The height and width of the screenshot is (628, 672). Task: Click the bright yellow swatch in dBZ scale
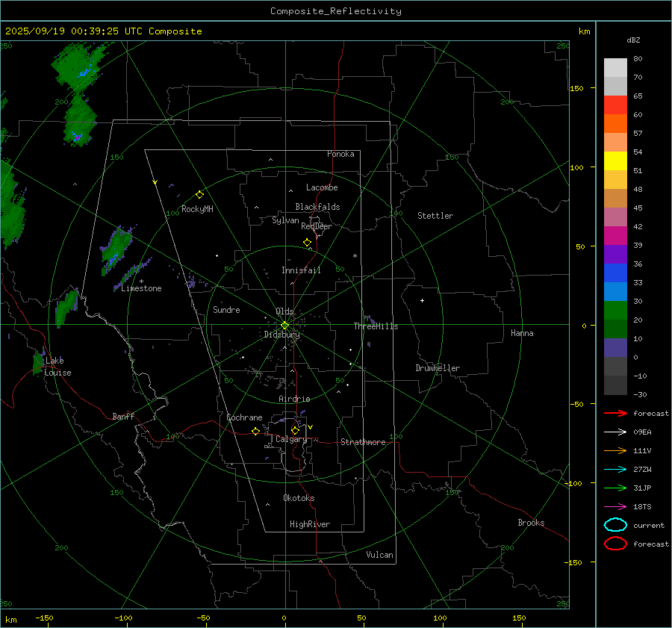pos(615,161)
